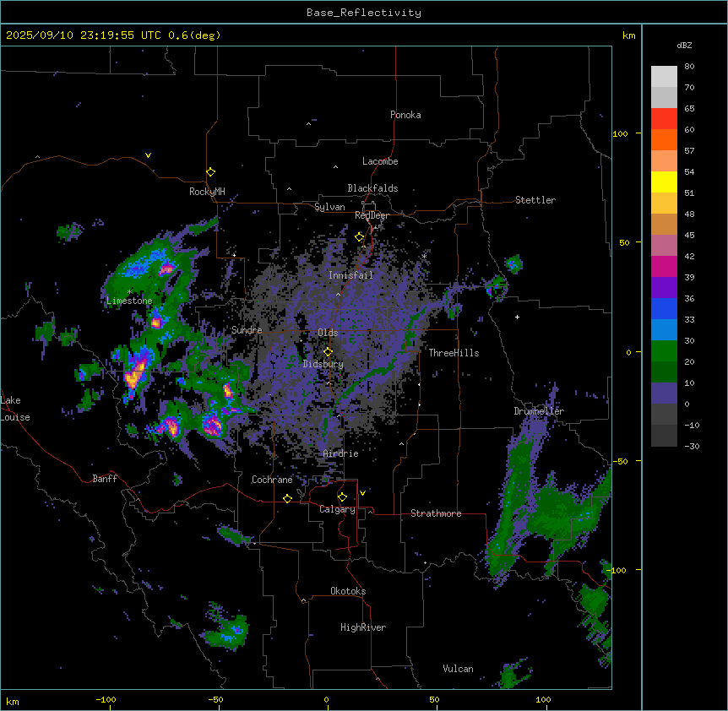Click the magenta 42 dBZ legend swatch
This screenshot has height=711, width=728.
click(664, 266)
